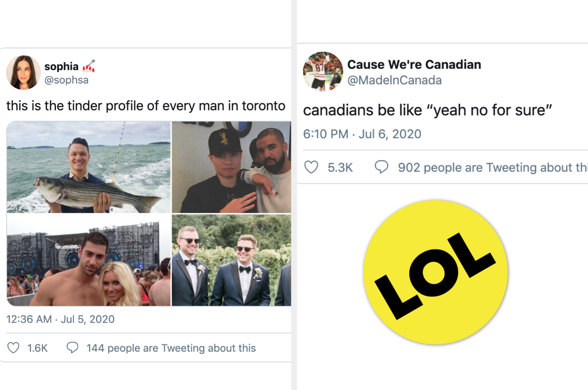Click the 6:10 PM Jul 6, 2020 timestamp

(x=362, y=134)
